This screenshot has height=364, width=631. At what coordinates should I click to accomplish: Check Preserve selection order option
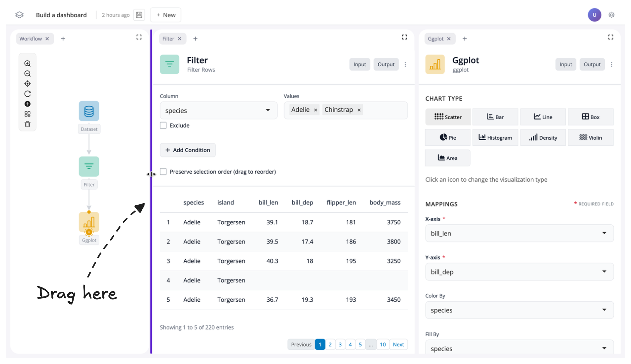(163, 172)
